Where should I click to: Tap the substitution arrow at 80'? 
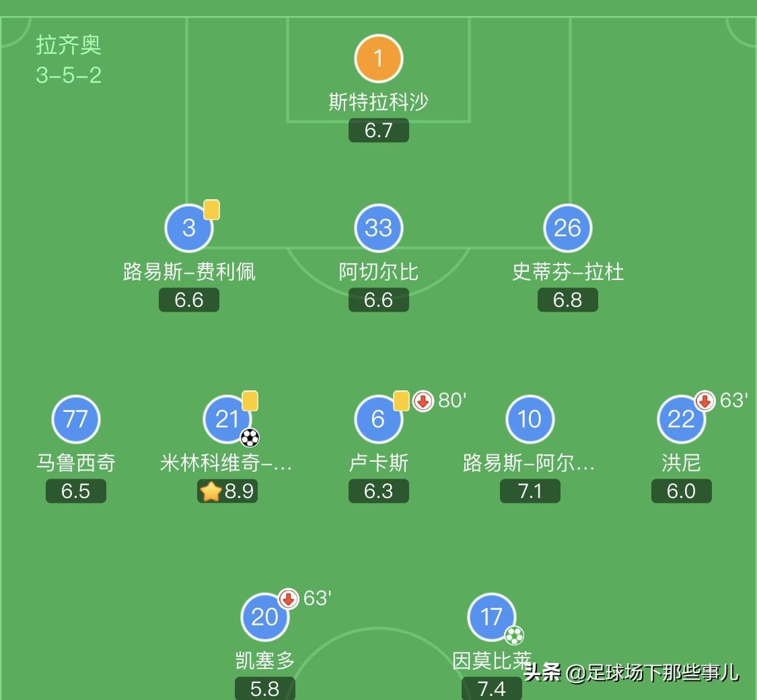coord(423,401)
